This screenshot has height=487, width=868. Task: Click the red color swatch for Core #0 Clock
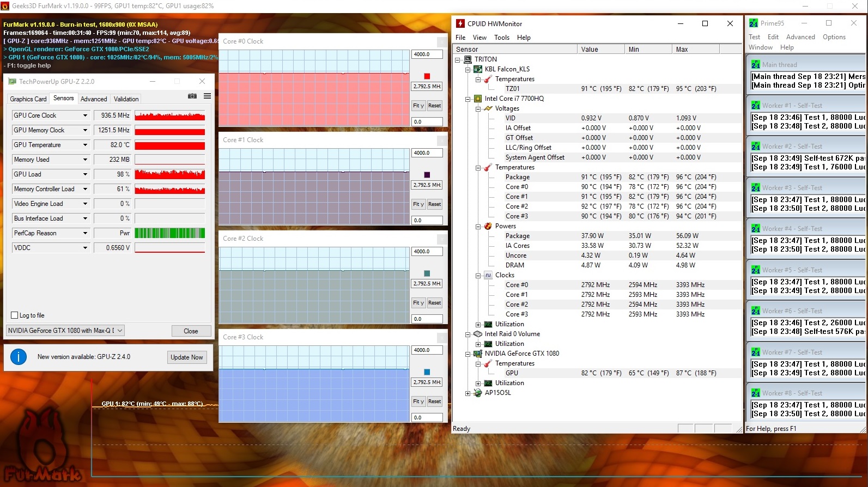[x=427, y=76]
